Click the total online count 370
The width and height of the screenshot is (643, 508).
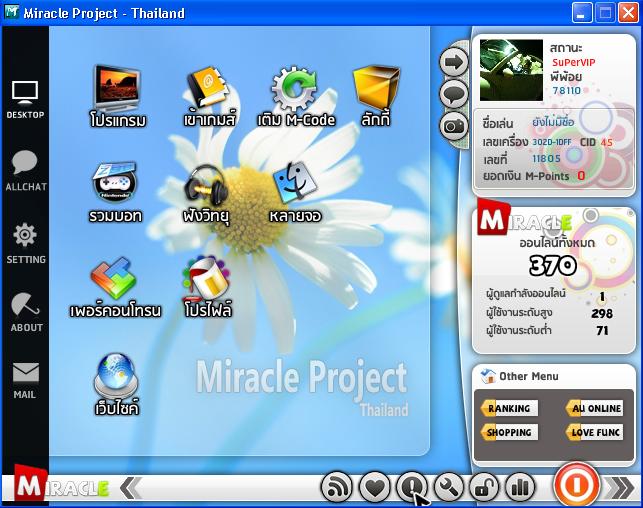(x=553, y=265)
